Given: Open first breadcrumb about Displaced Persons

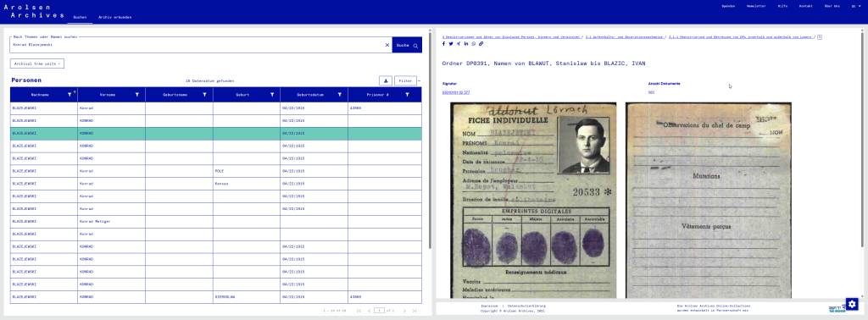Looking at the screenshot, I should 511,37.
